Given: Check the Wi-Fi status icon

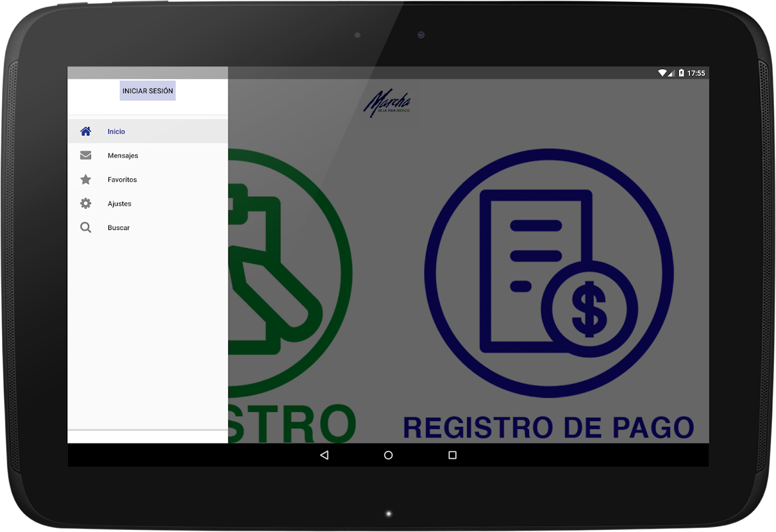Looking at the screenshot, I should tap(662, 72).
